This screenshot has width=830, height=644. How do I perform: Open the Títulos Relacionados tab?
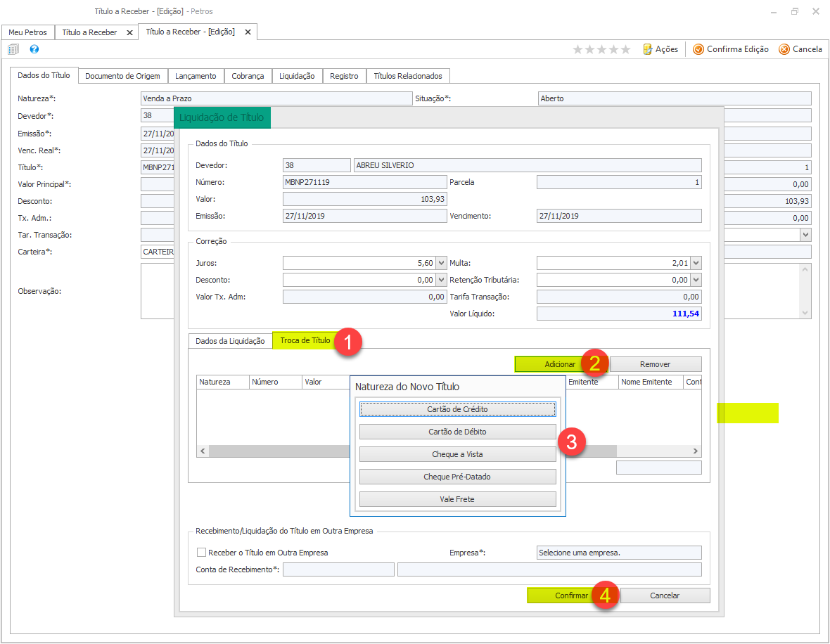click(408, 76)
